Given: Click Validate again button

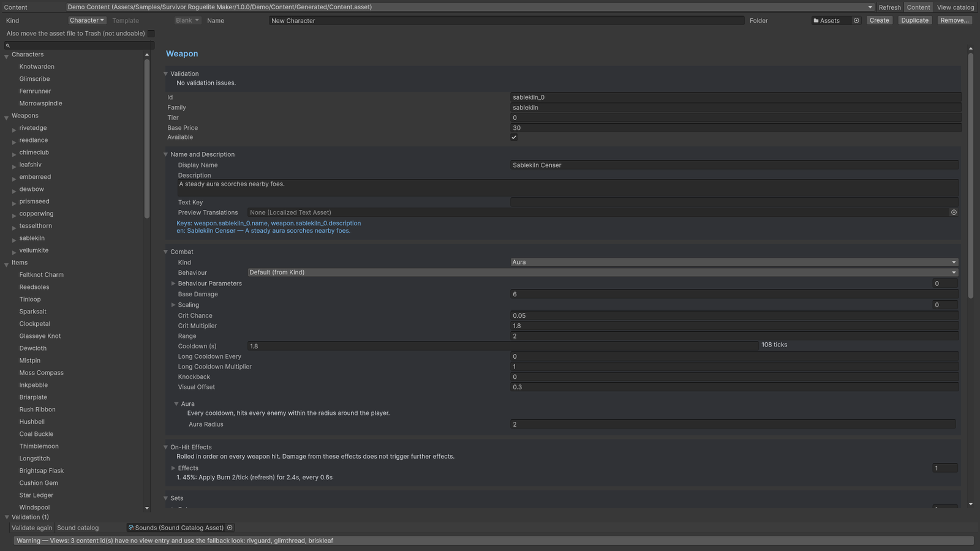Looking at the screenshot, I should point(32,528).
